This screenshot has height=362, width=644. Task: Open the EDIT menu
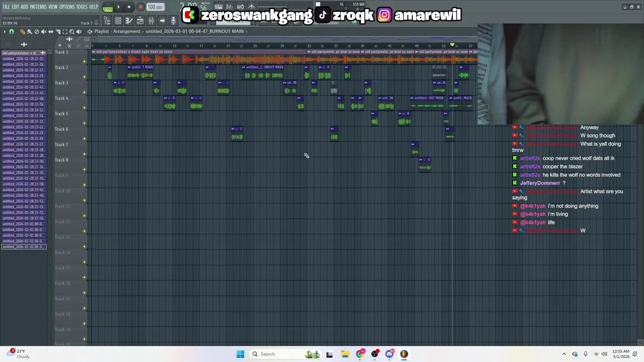16,7
